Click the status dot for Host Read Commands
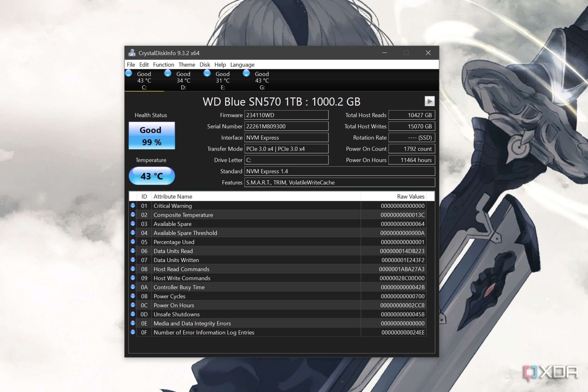This screenshot has width=588, height=392. (x=133, y=269)
